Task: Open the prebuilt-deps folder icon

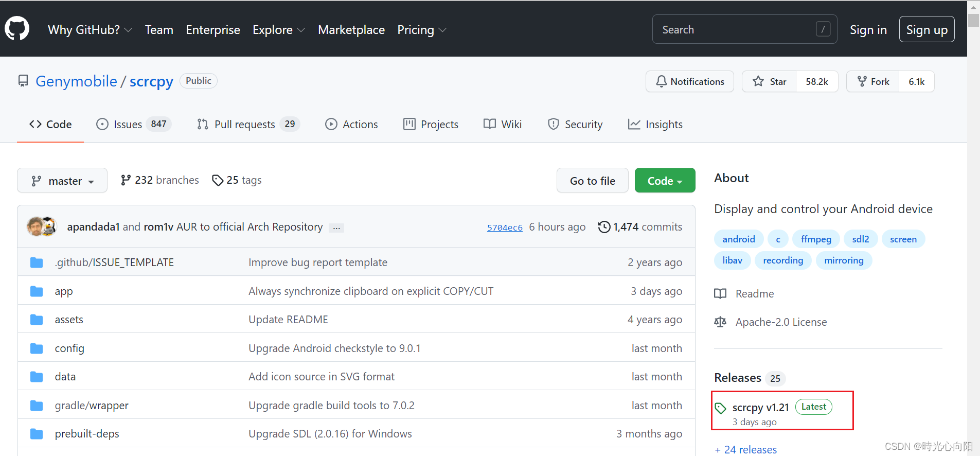Action: coord(37,434)
